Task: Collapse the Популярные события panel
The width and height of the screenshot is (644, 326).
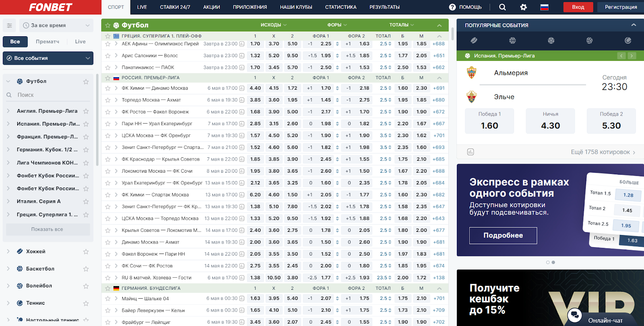Action: 634,25
